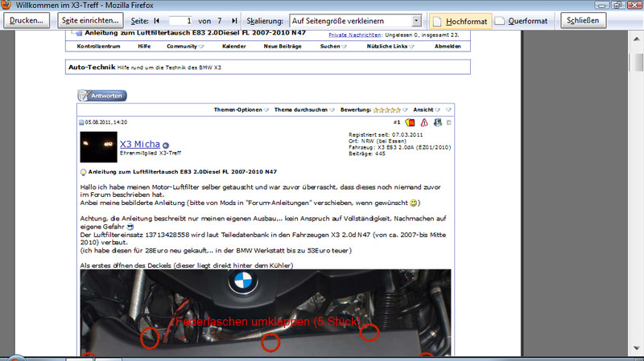Click the orange tag icon beside #1

pos(410,122)
